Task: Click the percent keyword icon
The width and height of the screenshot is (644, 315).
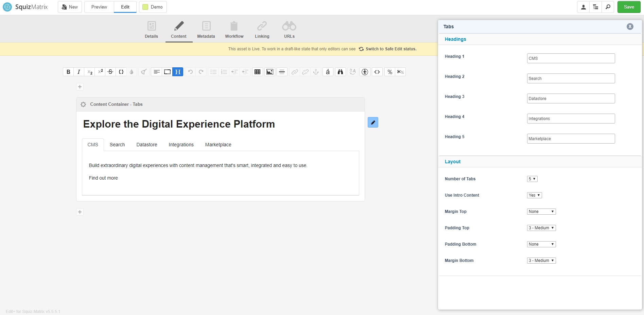Action: [x=390, y=72]
